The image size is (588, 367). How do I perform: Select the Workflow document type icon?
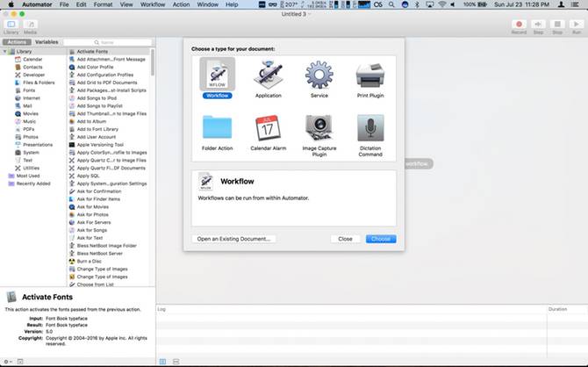pos(217,75)
